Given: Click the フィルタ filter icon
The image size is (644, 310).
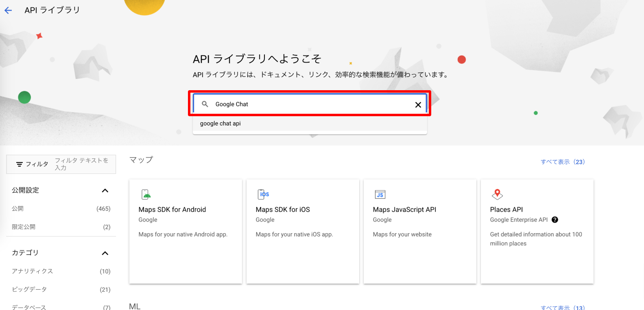Looking at the screenshot, I should coord(19,164).
